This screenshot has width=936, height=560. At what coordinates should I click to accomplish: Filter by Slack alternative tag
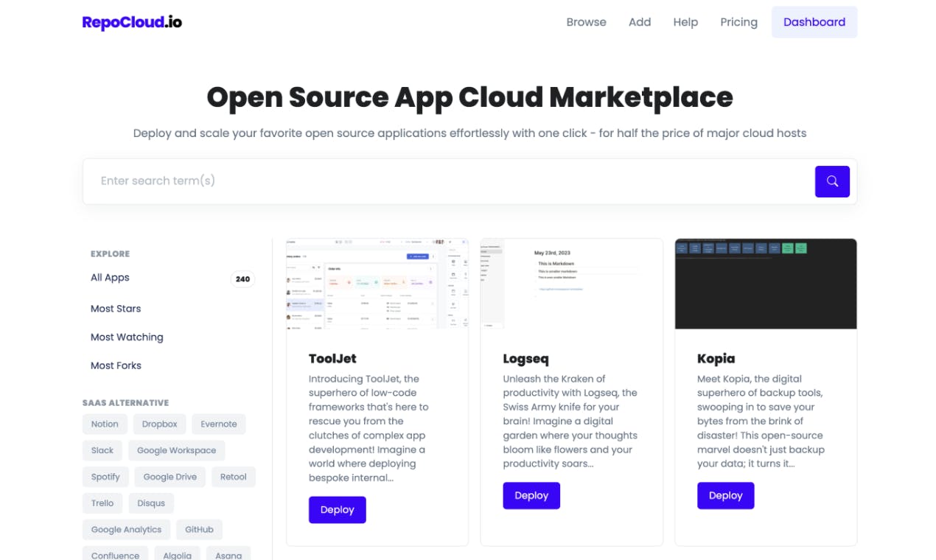tap(102, 451)
